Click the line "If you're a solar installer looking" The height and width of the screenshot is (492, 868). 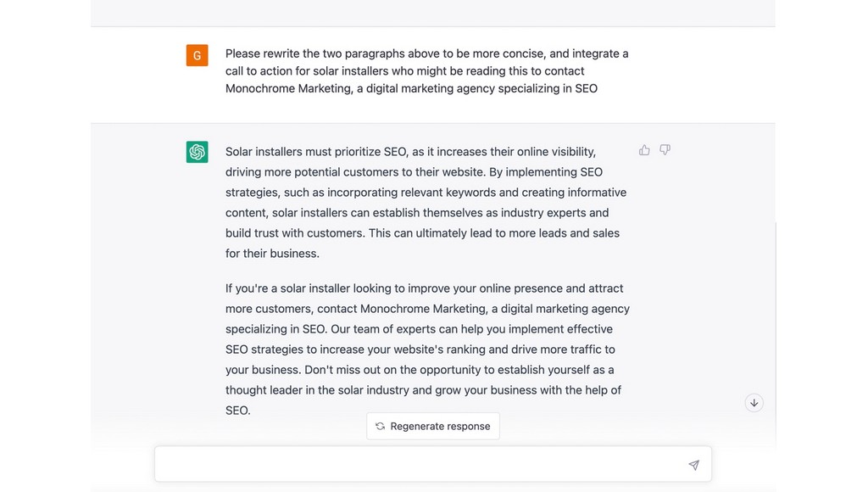[424, 288]
